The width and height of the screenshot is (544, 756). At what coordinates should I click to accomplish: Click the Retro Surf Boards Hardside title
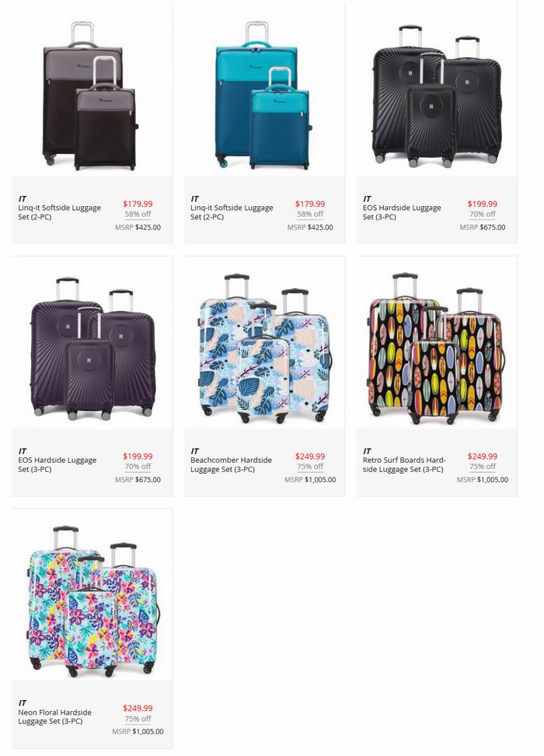coord(404,464)
